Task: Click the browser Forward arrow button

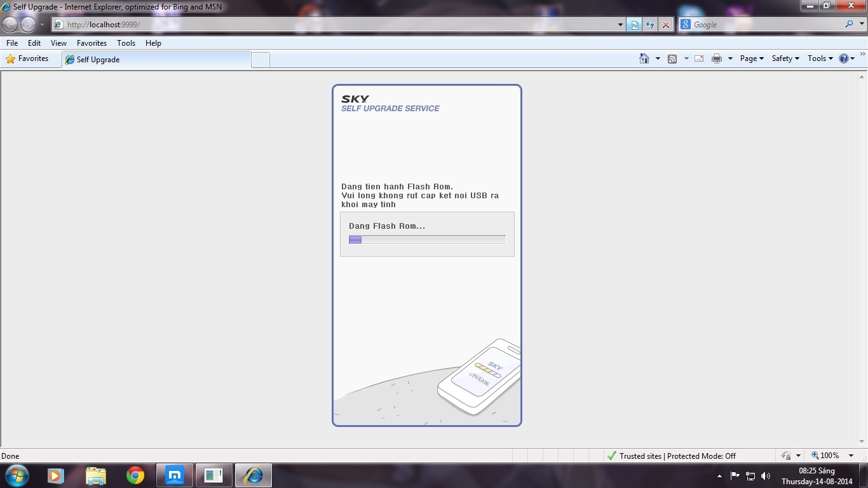Action: 28,24
